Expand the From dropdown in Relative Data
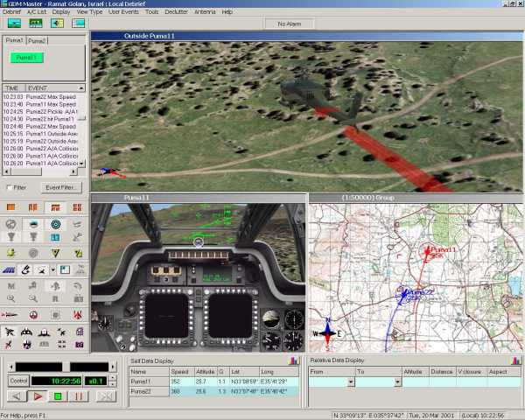 click(350, 381)
